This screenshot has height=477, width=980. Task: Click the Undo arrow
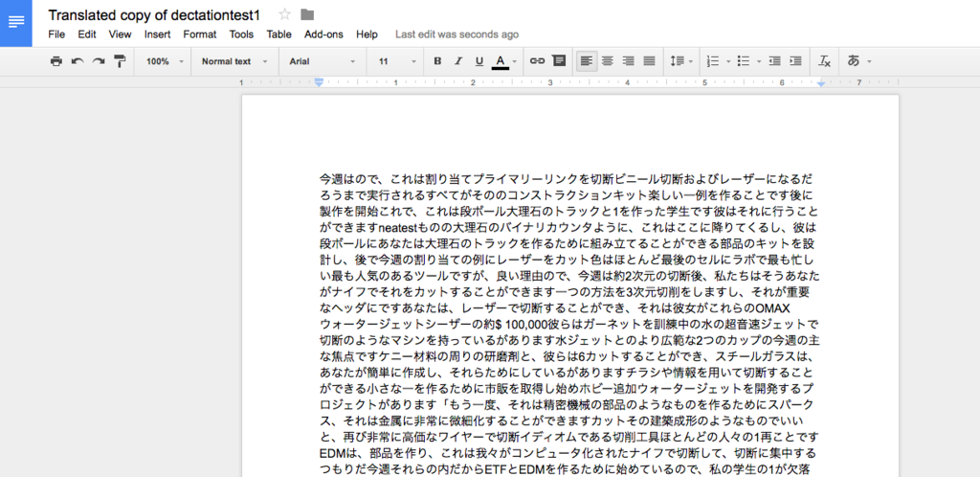click(x=78, y=61)
